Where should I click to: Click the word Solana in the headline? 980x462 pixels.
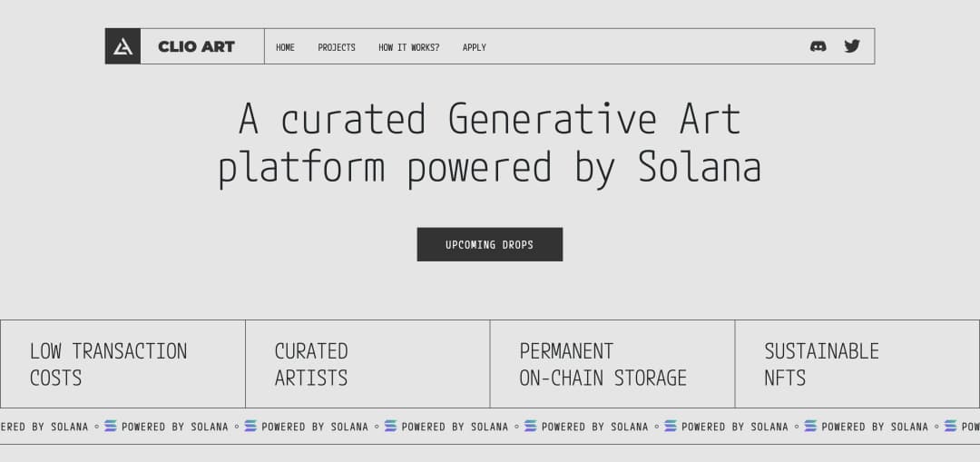click(x=699, y=168)
